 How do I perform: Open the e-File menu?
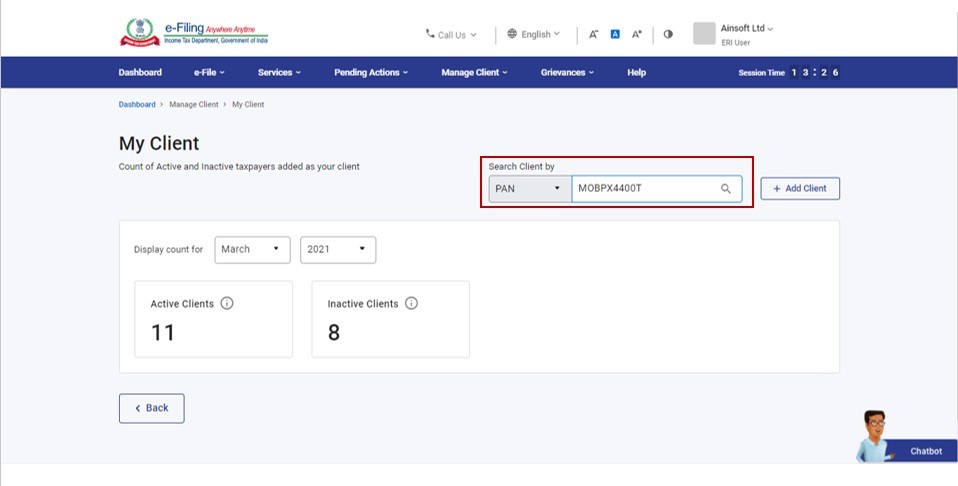coord(209,72)
